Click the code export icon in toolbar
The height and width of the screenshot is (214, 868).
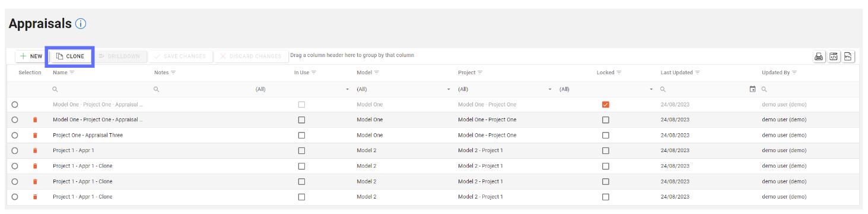[x=834, y=56]
